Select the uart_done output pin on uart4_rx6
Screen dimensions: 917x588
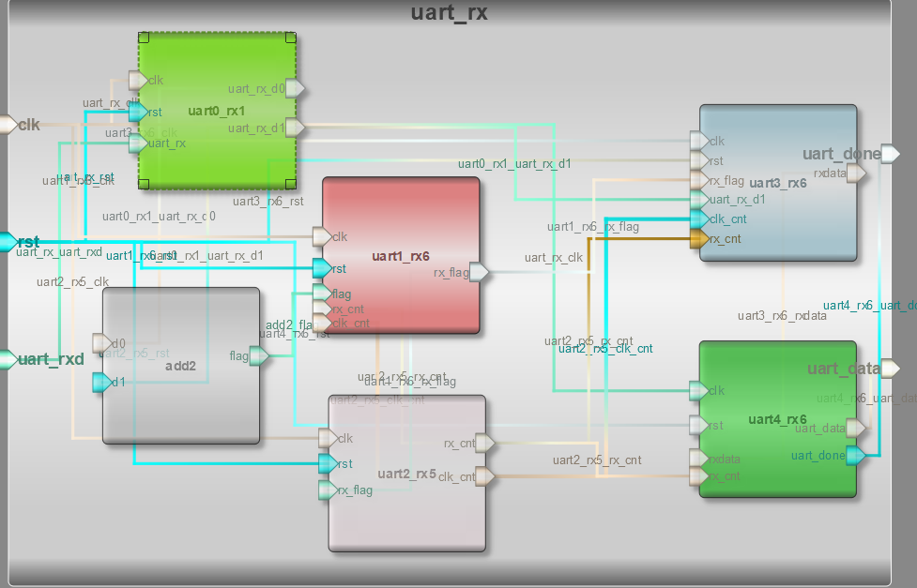click(853, 455)
